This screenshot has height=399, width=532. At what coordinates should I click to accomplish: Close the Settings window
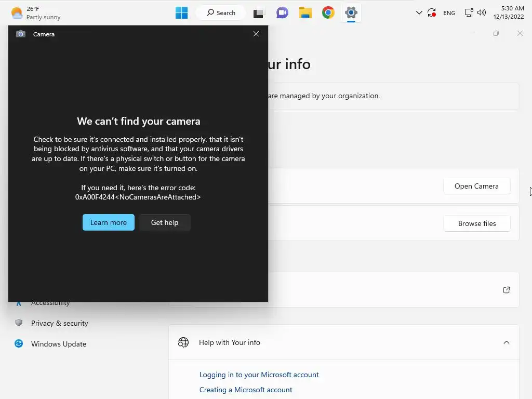pyautogui.click(x=520, y=33)
